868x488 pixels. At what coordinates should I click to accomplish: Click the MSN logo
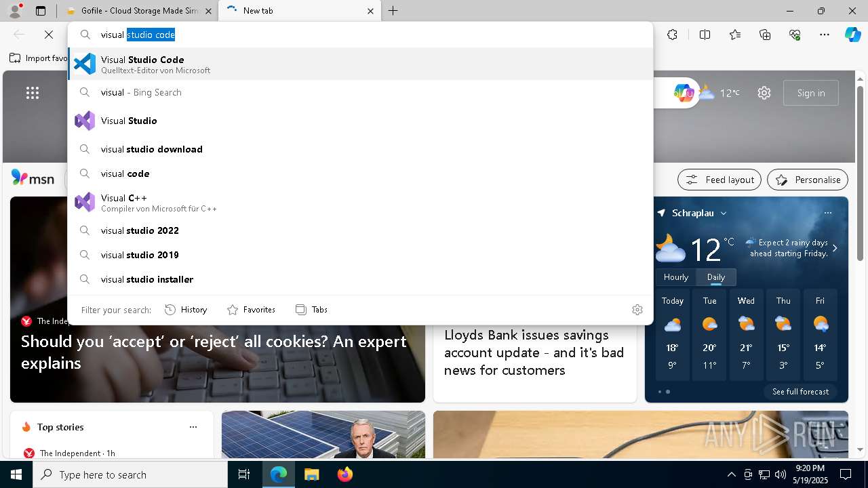point(33,178)
